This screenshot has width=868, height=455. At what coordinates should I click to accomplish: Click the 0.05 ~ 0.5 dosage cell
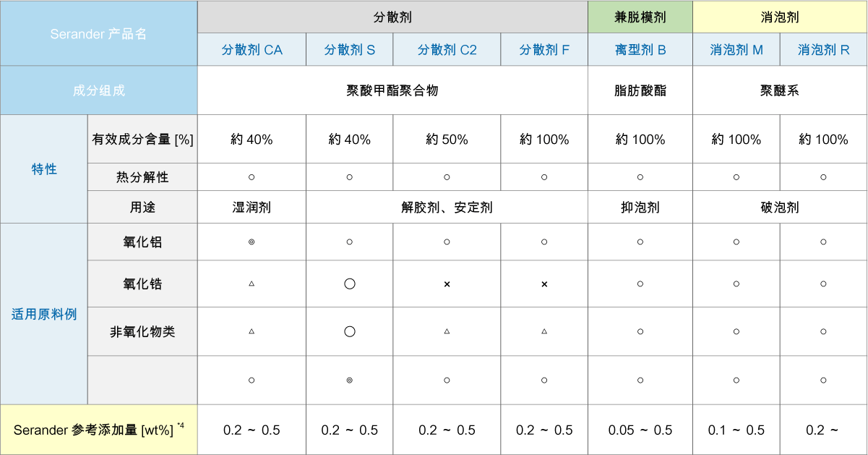pos(640,430)
